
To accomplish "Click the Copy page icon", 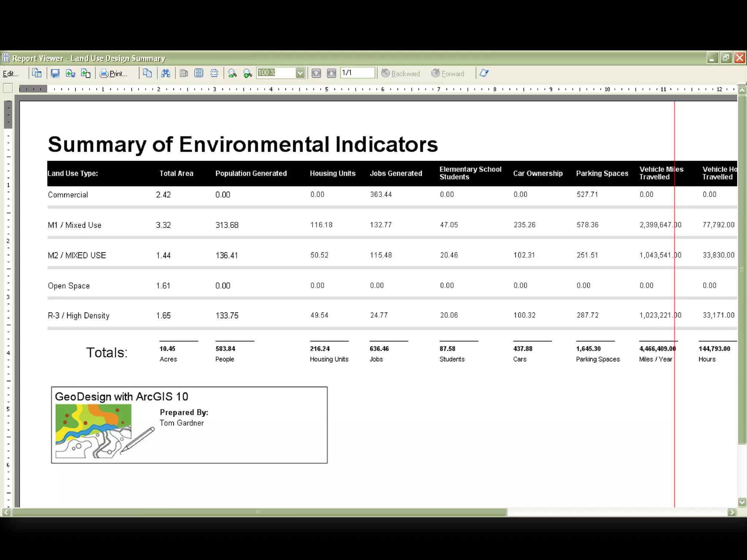I will pyautogui.click(x=147, y=74).
